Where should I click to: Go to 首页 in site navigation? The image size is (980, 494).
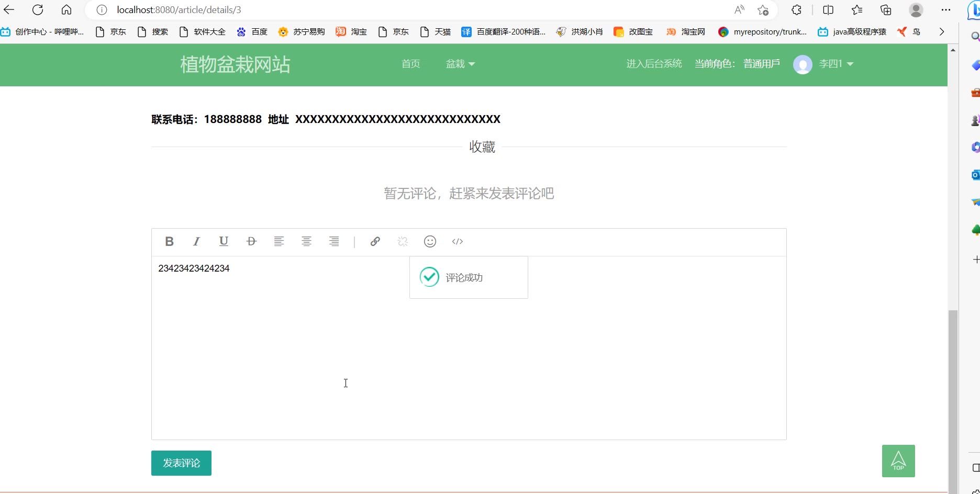tap(411, 64)
